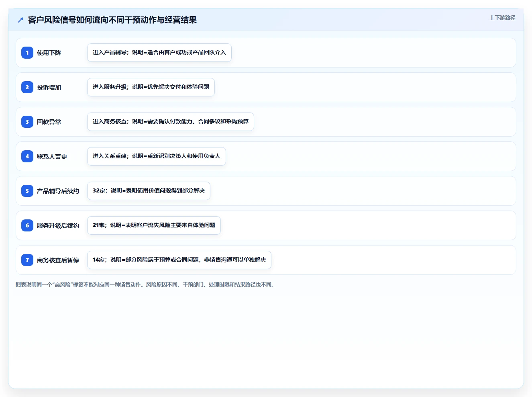
Task: Select step badge number 7
Action: tap(27, 260)
